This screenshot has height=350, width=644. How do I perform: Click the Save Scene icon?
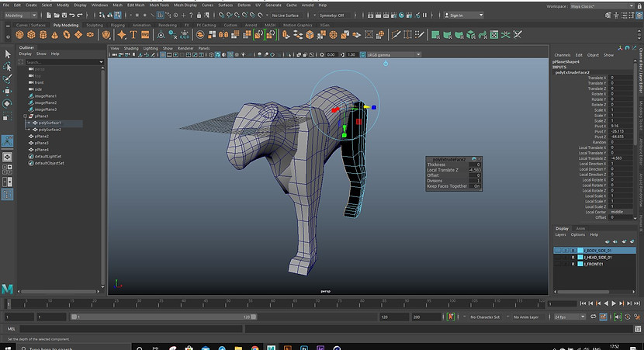coord(64,16)
